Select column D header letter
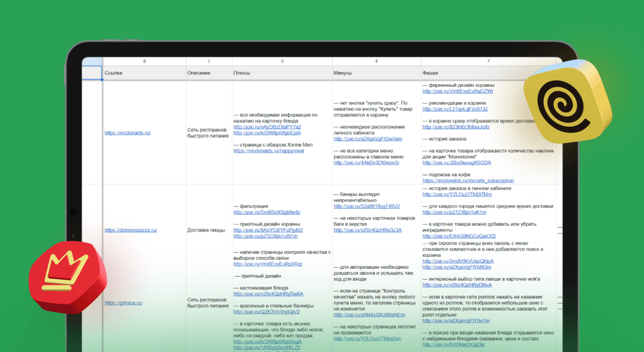 pyautogui.click(x=282, y=61)
